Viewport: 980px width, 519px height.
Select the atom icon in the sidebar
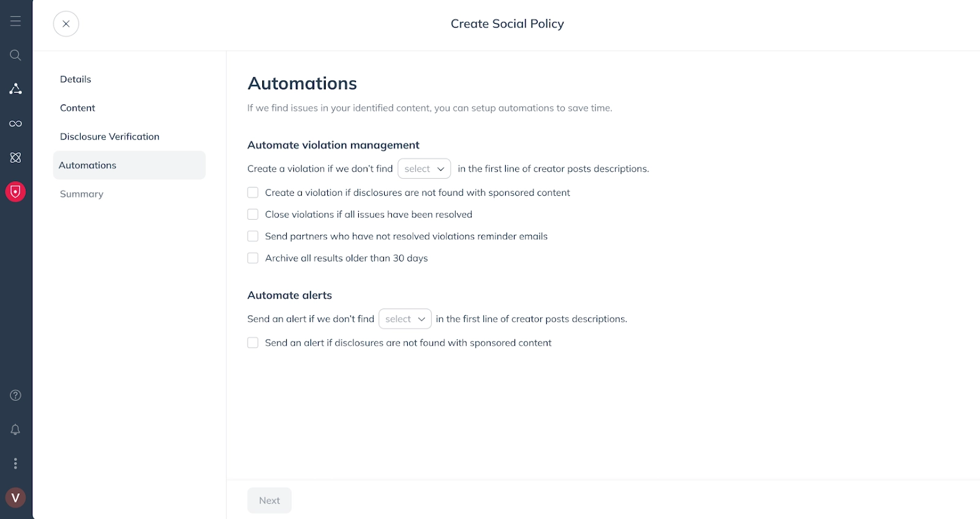[15, 157]
